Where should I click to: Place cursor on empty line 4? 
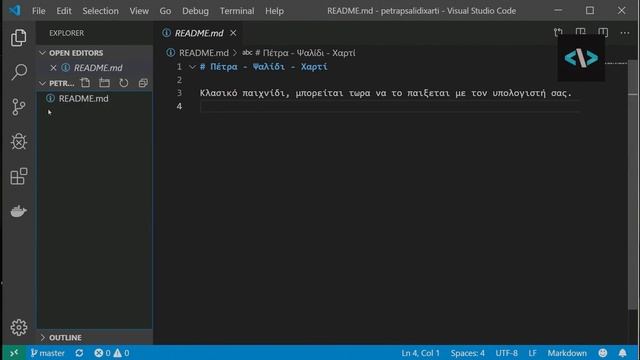(390, 107)
